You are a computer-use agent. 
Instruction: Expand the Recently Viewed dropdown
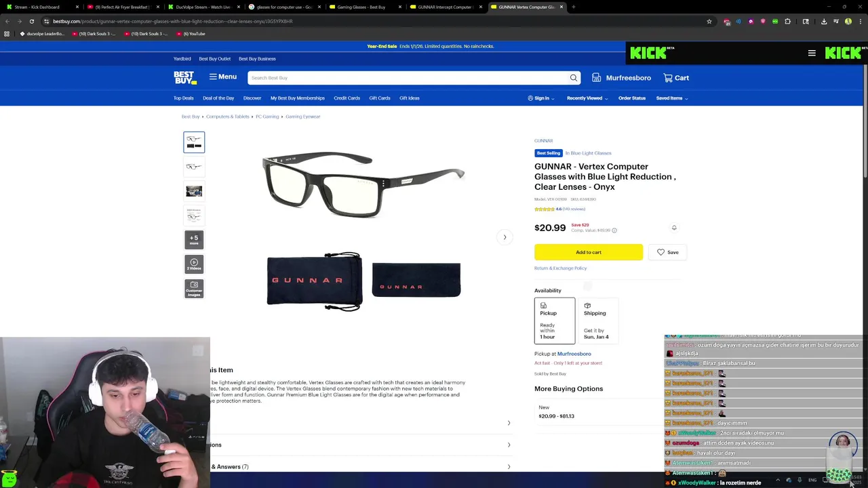point(587,98)
